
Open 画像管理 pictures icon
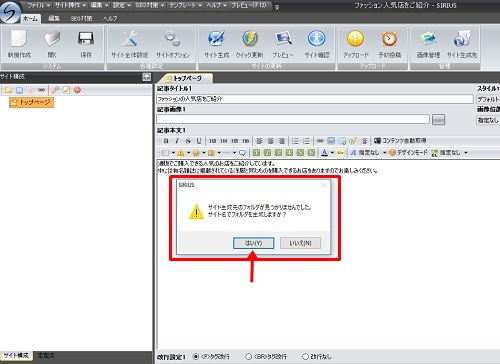coord(428,39)
